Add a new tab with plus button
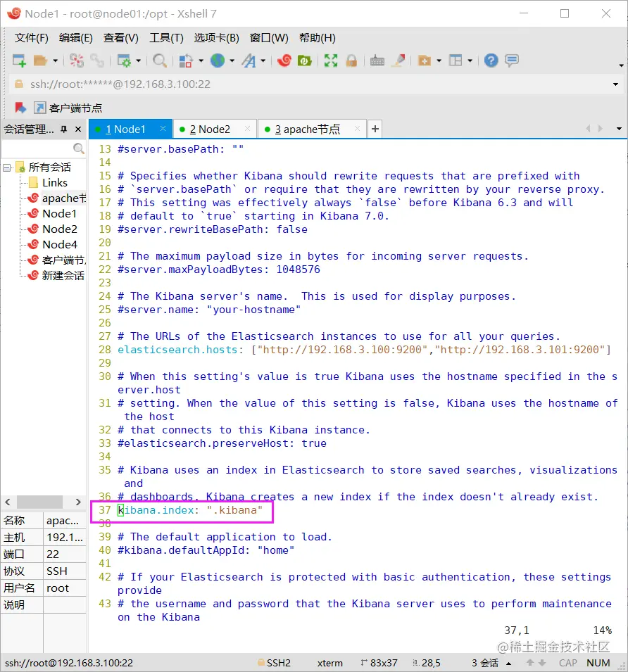The height and width of the screenshot is (672, 628). (375, 129)
